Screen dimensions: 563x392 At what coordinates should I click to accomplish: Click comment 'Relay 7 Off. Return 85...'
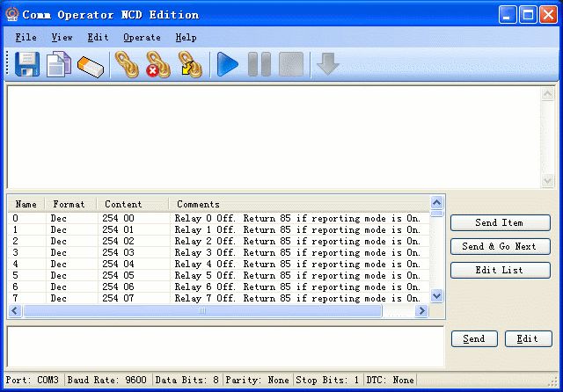tap(297, 298)
